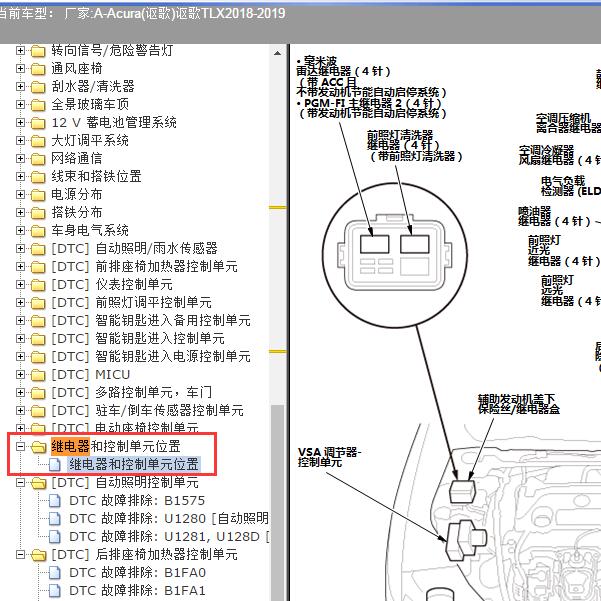Click document icon for DTC U1281, U128D
Screen dimensions: 601x601
[x=55, y=537]
